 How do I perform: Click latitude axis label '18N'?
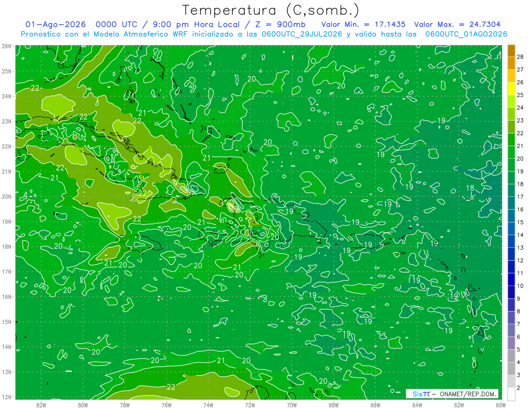click(x=7, y=247)
